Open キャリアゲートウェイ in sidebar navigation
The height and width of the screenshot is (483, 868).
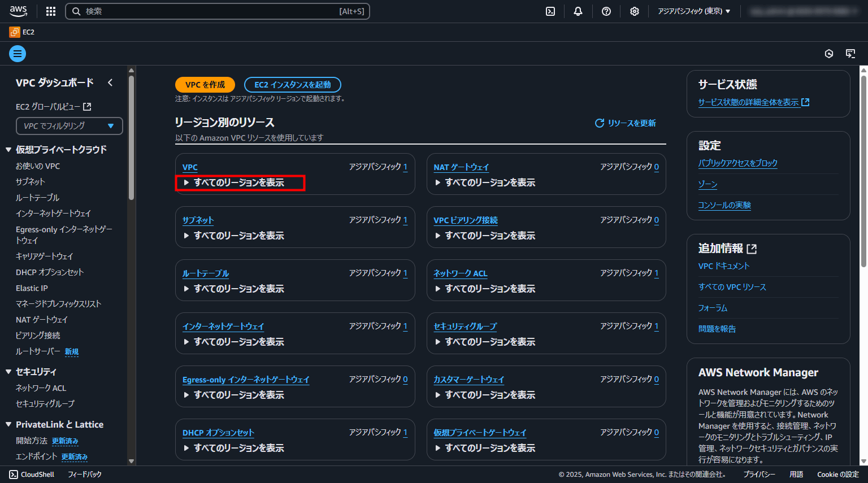[45, 256]
